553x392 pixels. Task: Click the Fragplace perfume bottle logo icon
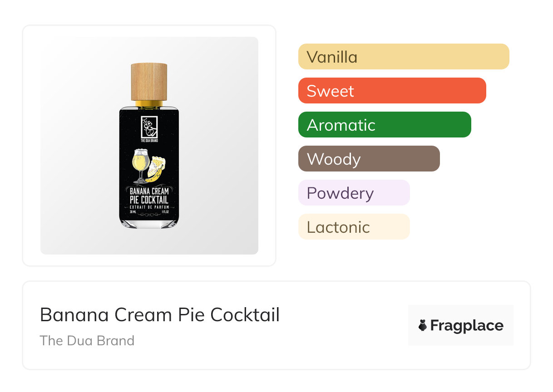point(423,325)
